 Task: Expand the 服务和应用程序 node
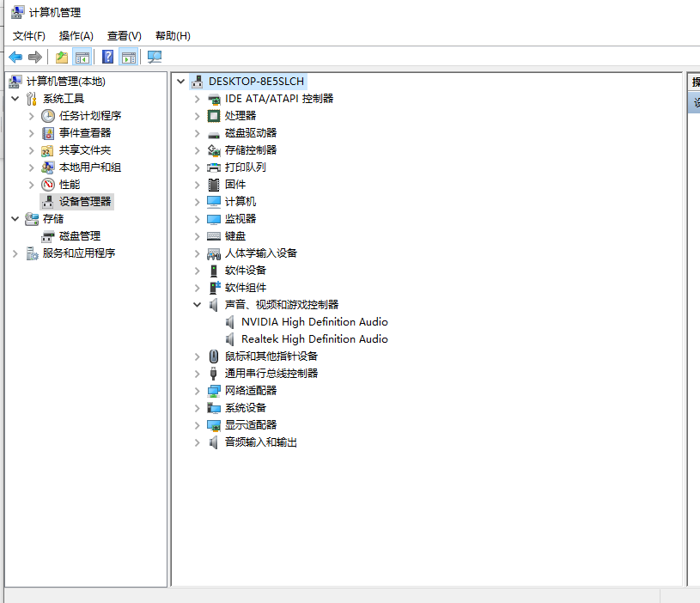tap(15, 253)
